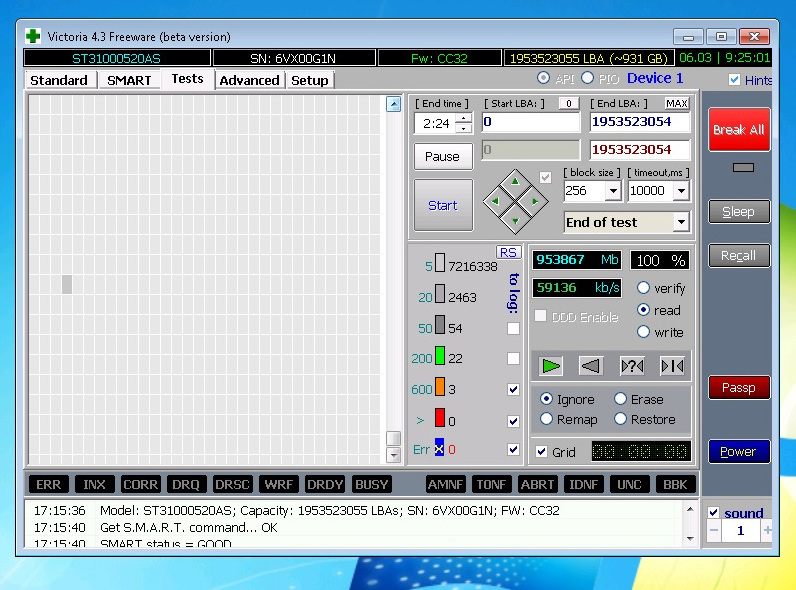The height and width of the screenshot is (590, 796).
Task: Click the INX status indicator
Action: point(94,484)
